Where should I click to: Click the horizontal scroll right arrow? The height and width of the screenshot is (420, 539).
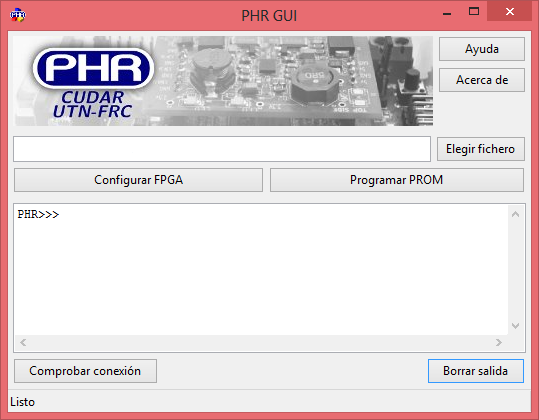point(499,342)
